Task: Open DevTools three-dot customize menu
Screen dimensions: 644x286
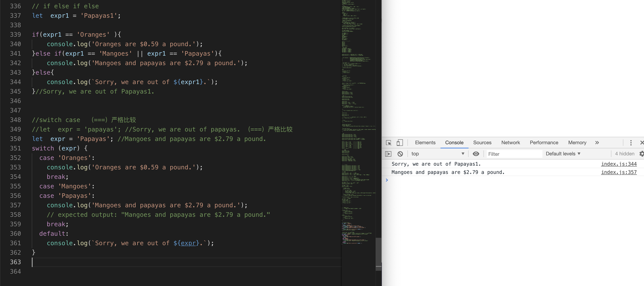Action: 631,142
